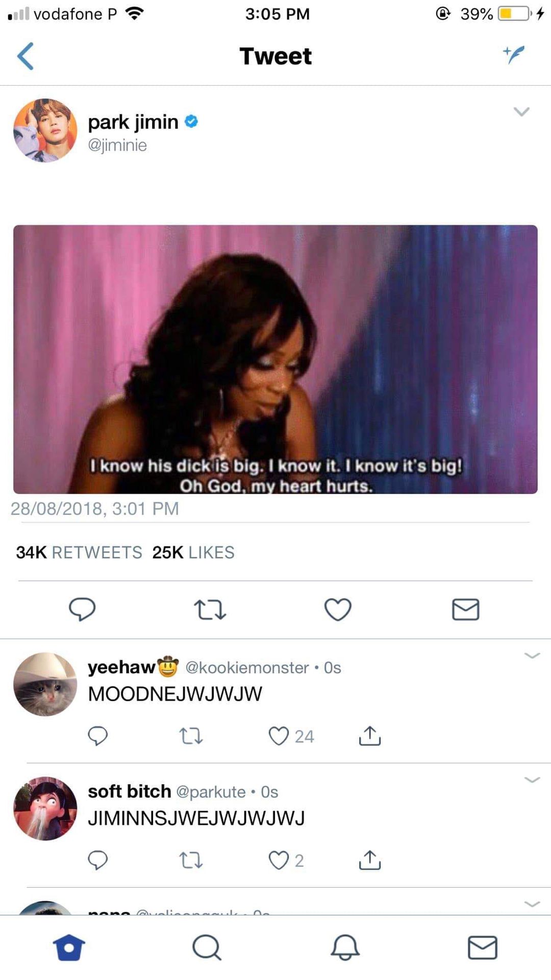Open the search magnifier tab
Screen dimensions: 551x980
click(x=207, y=948)
